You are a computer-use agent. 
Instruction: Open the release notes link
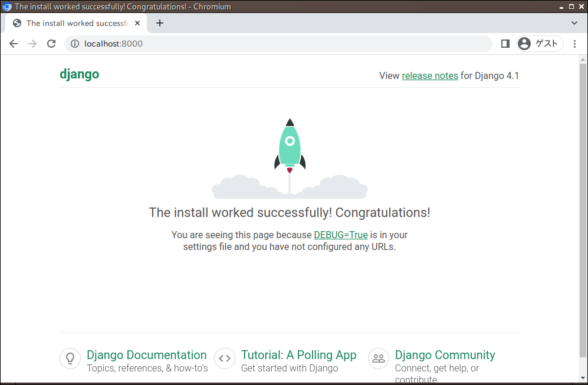point(430,75)
